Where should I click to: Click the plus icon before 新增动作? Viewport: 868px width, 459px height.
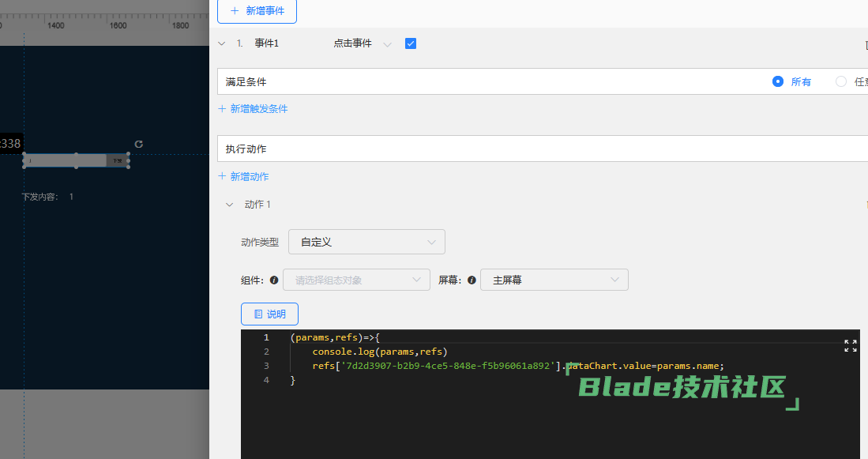(222, 176)
